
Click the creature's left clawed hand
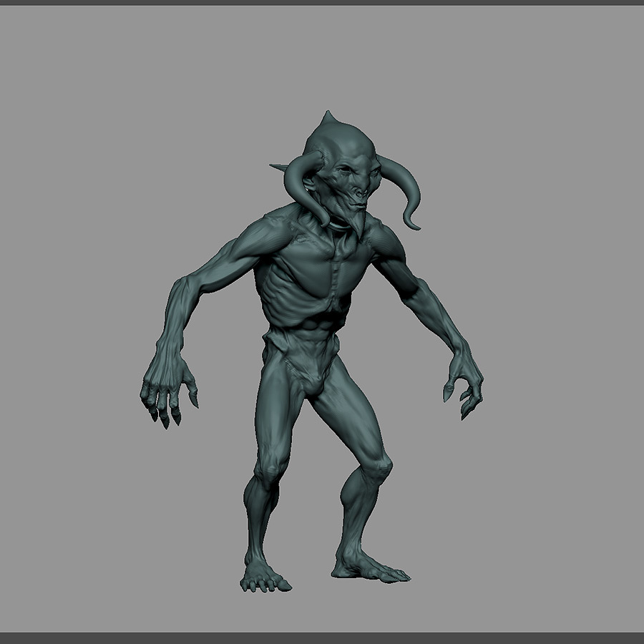point(465,381)
